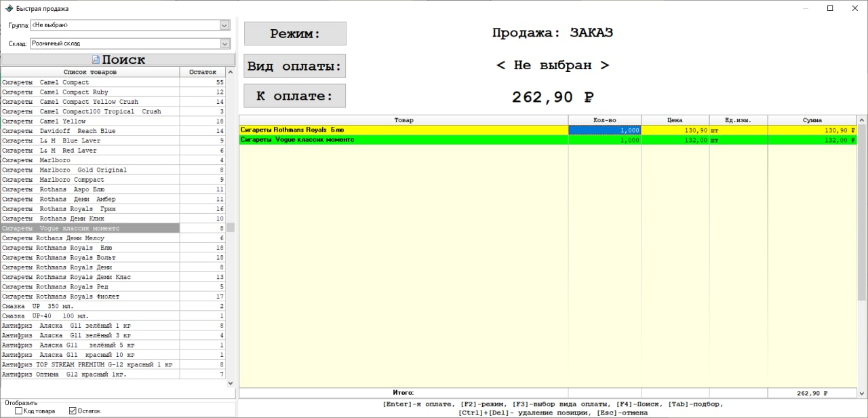Click the К оплате button

[295, 96]
